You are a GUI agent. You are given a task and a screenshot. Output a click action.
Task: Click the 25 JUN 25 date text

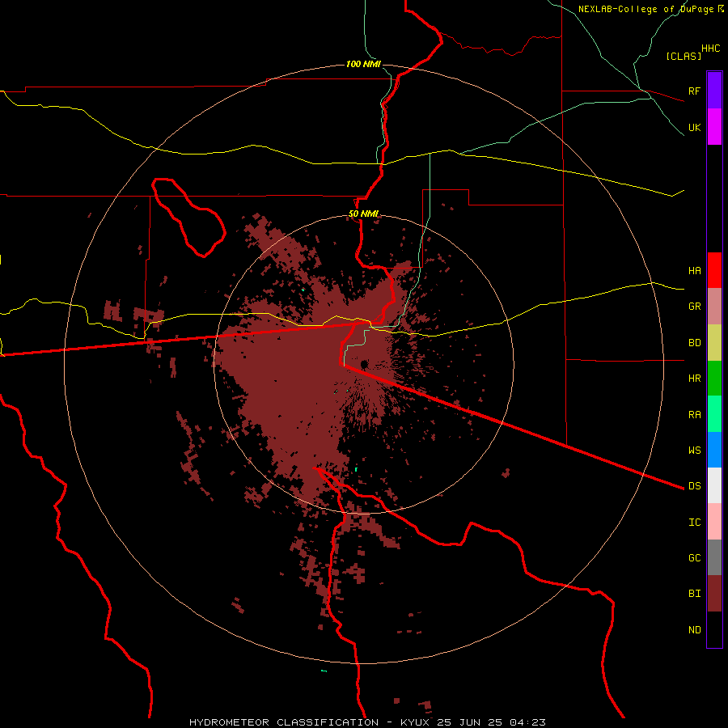point(470,722)
